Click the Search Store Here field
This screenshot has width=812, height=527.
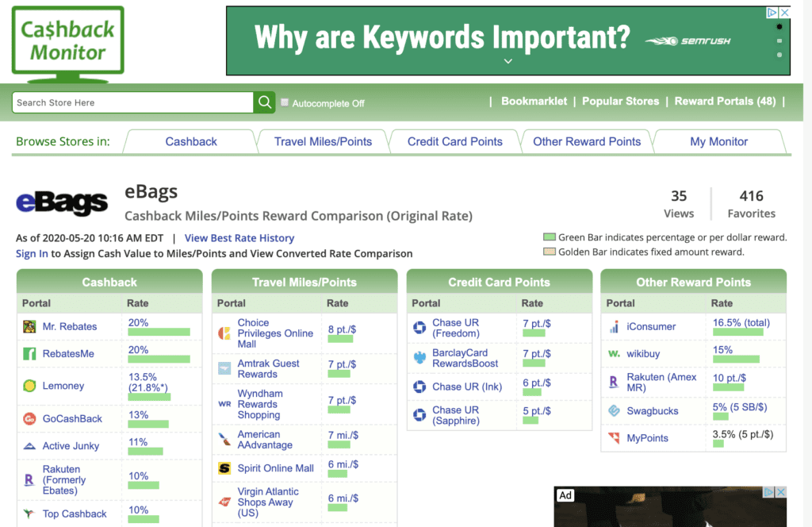pos(132,102)
